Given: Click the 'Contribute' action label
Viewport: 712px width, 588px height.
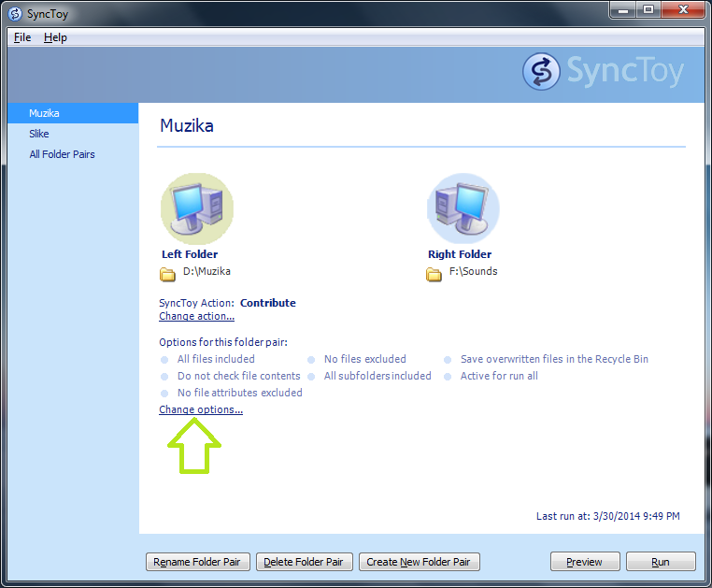Looking at the screenshot, I should click(x=268, y=303).
